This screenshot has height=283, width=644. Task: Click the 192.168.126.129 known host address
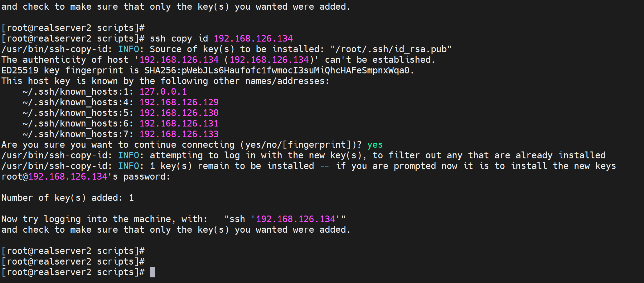[x=179, y=102]
